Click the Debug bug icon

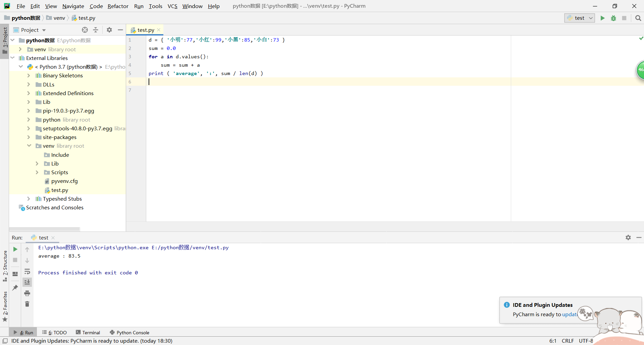coord(613,18)
